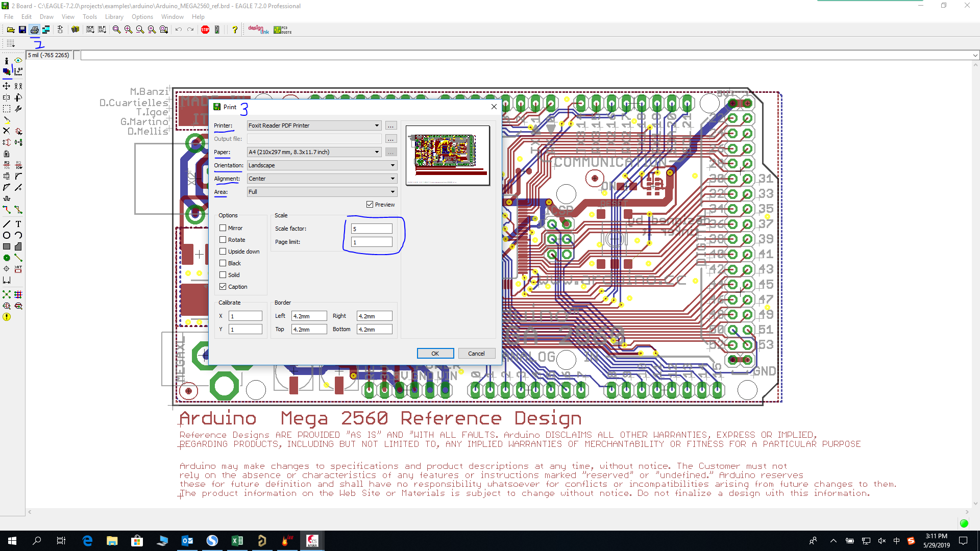Open the Grid settings dotted icon dropdown
980x551 pixels.
point(10,44)
